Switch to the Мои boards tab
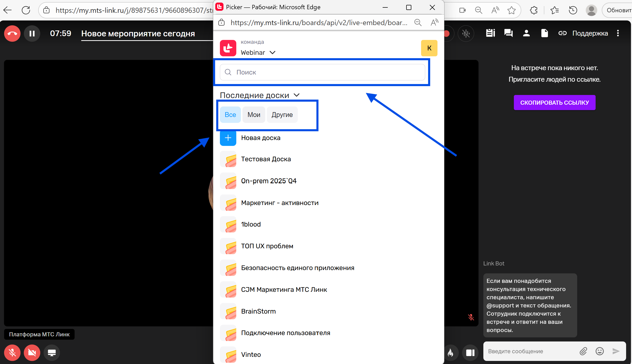This screenshot has width=632, height=364. coord(254,115)
